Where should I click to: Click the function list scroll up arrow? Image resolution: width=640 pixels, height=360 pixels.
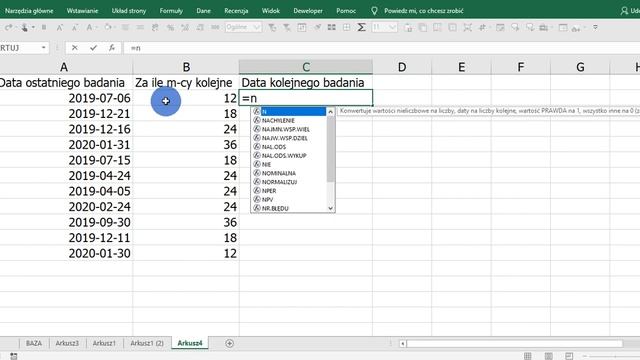331,111
